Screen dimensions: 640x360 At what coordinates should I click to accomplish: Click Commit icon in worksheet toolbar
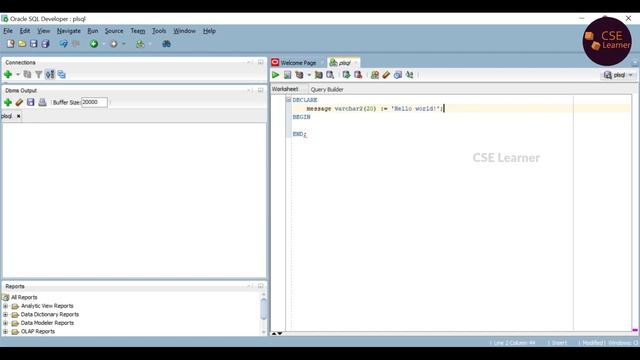(x=346, y=75)
